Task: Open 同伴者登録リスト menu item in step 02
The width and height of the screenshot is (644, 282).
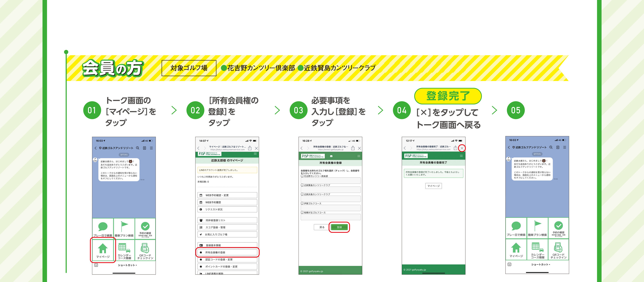Action: (227, 220)
